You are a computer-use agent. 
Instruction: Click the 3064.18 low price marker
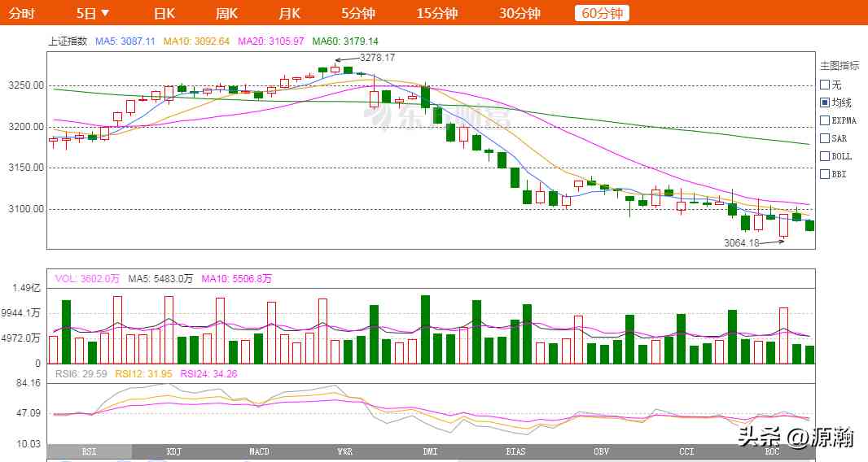[741, 242]
